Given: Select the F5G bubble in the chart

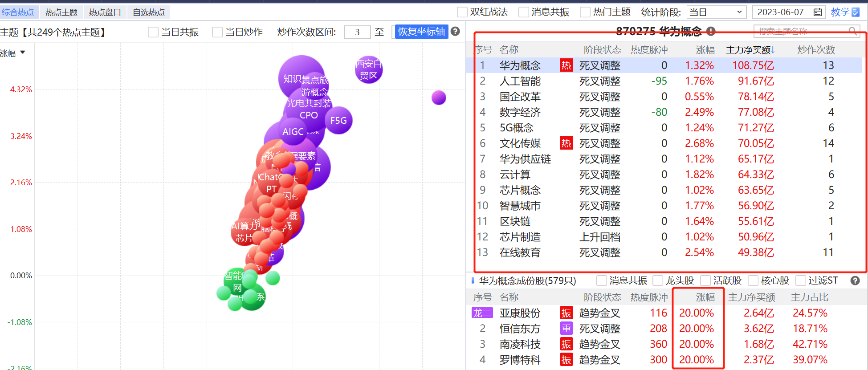Looking at the screenshot, I should click(338, 120).
